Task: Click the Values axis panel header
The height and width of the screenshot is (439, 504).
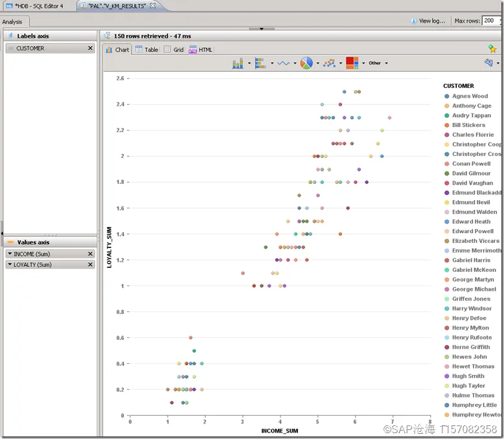Action: click(50, 242)
